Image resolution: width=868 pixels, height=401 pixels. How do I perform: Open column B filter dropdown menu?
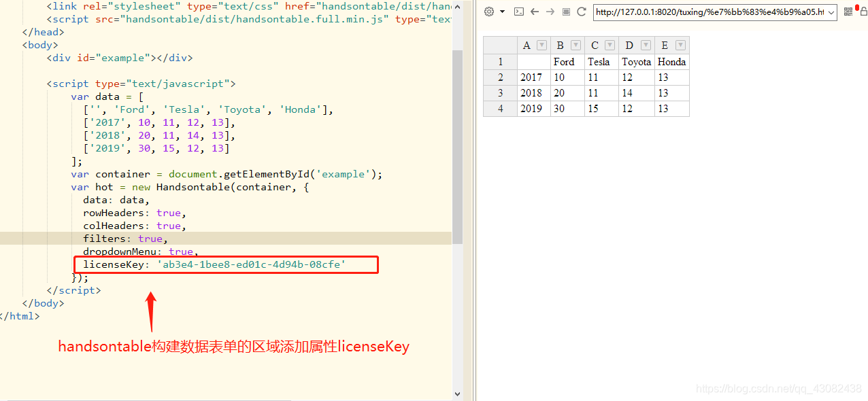tap(575, 46)
